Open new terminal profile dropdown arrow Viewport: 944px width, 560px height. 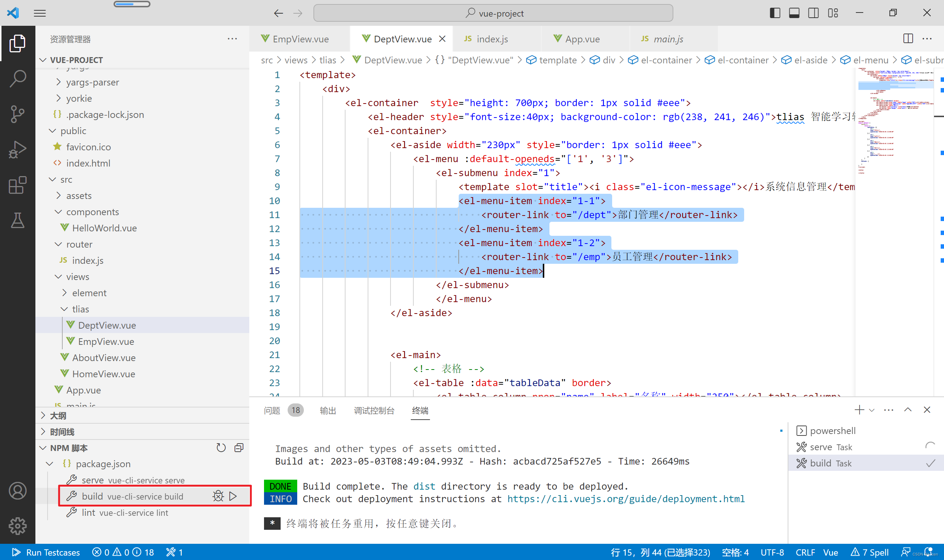click(871, 410)
